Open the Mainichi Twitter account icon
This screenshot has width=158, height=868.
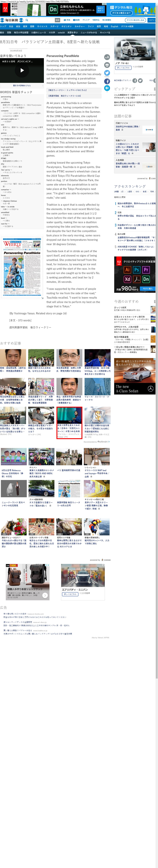pos(140,80)
